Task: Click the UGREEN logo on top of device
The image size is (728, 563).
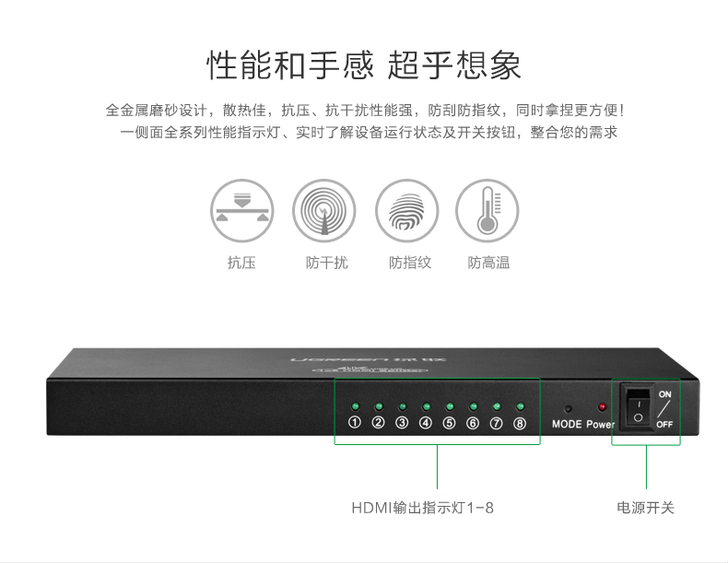Action: click(369, 359)
